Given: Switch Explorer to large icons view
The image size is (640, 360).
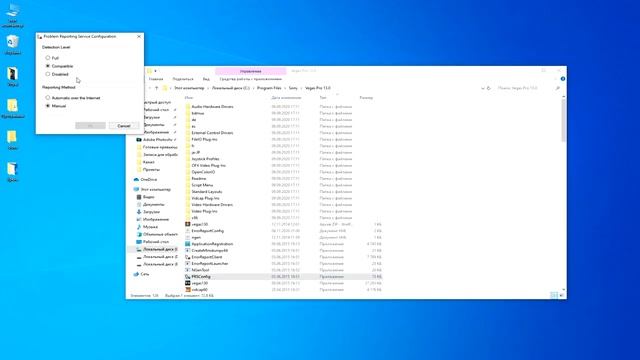Looking at the screenshot, I should pos(562,295).
